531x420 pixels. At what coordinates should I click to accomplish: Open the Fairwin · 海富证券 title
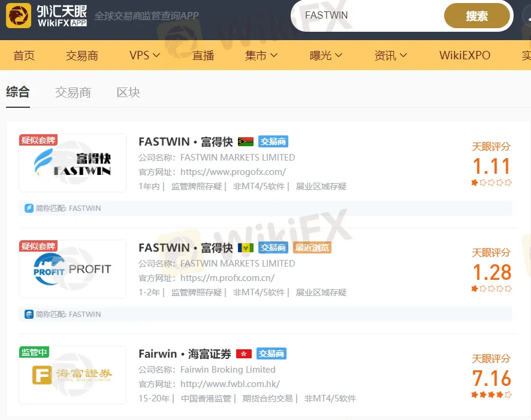185,353
